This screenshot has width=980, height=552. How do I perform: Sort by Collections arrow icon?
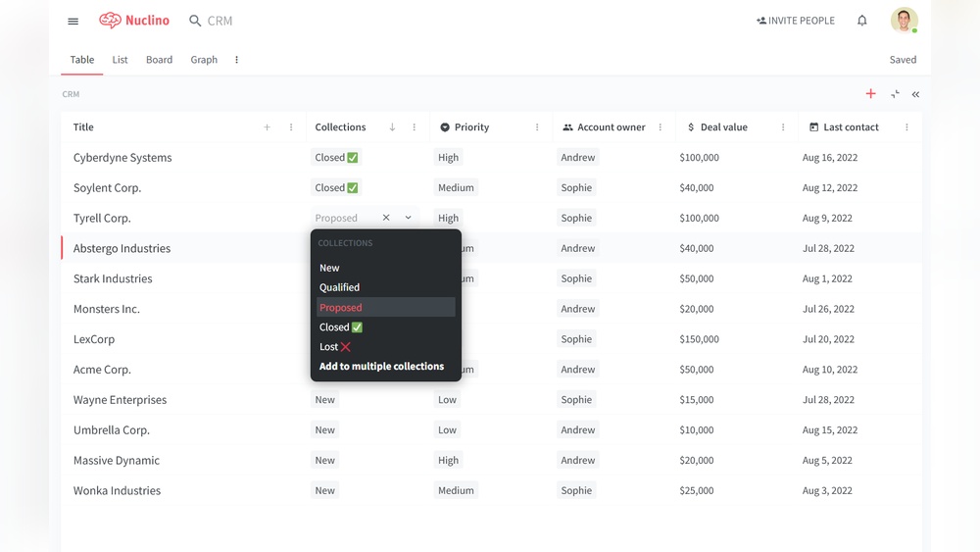[x=392, y=127]
